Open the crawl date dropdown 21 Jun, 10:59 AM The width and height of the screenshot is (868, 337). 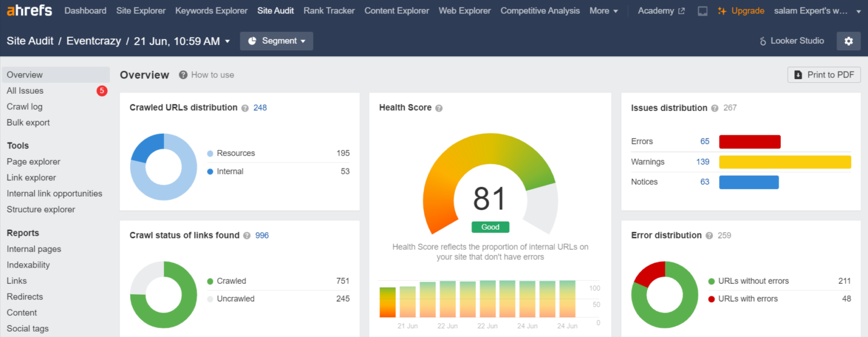182,41
